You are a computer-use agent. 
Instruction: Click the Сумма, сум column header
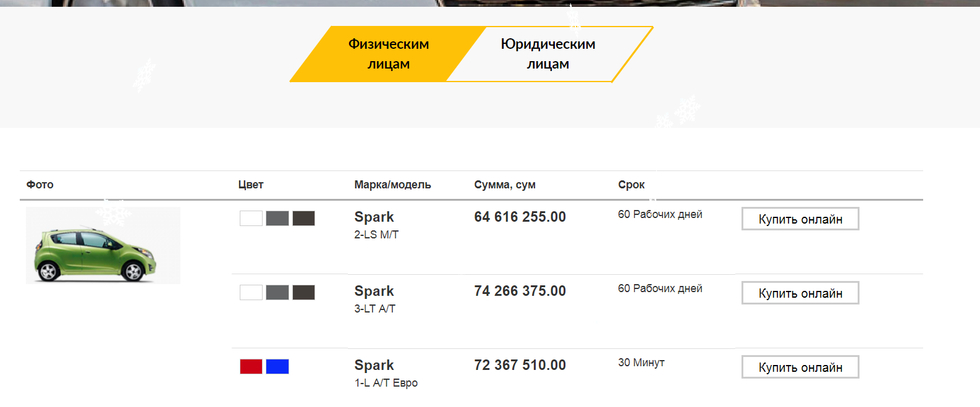505,185
